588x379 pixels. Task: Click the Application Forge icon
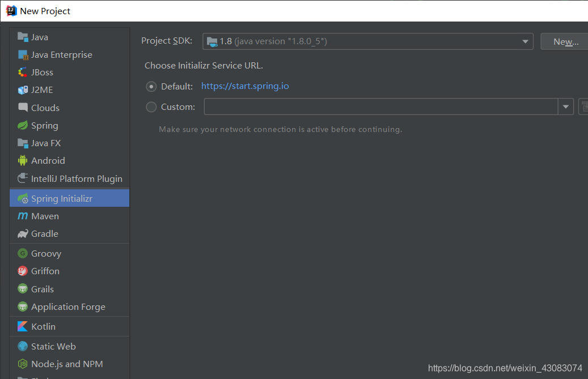[23, 306]
